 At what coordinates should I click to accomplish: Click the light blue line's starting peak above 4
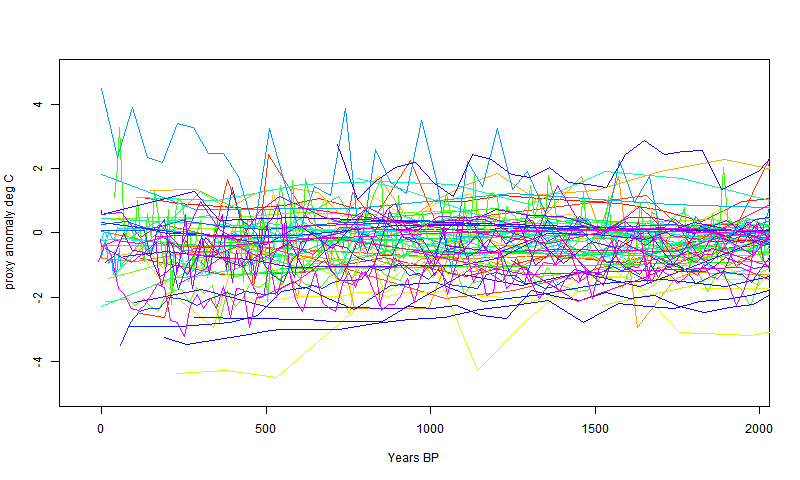(x=102, y=89)
